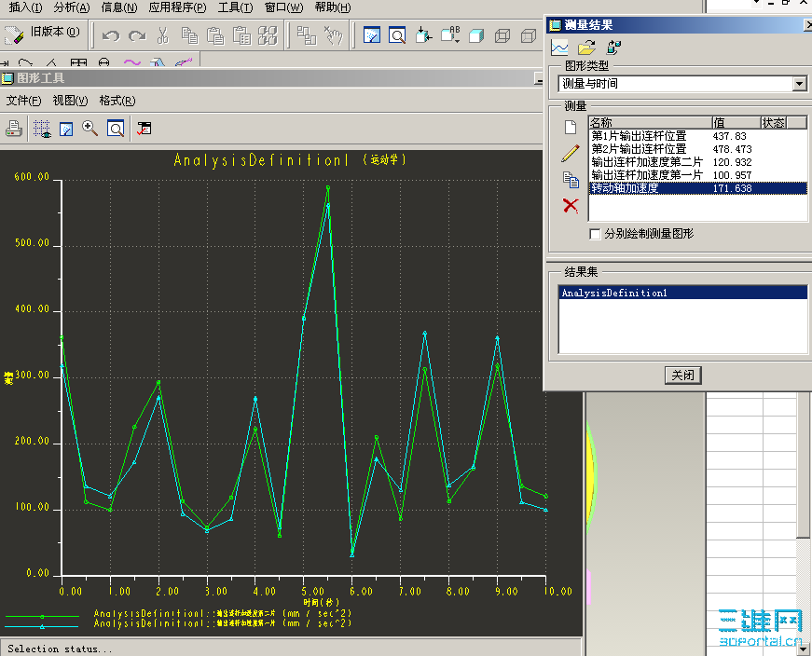
Task: Open the 视图(V) menu in graph tool
Action: pyautogui.click(x=70, y=101)
